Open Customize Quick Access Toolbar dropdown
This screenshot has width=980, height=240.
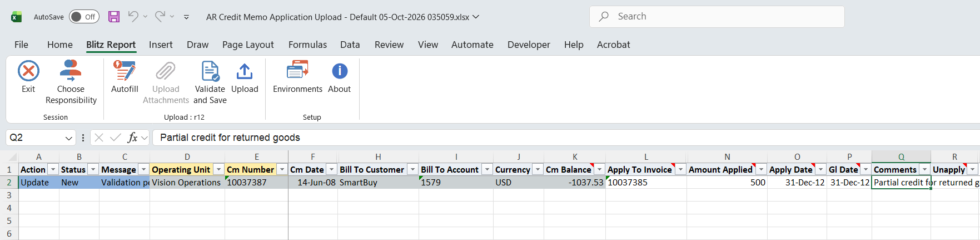click(186, 17)
